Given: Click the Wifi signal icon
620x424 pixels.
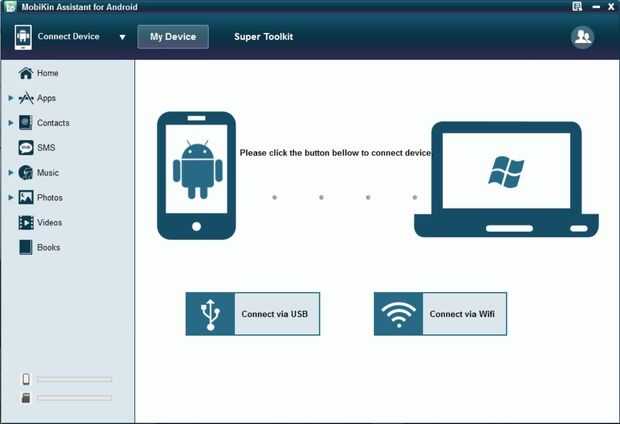Looking at the screenshot, I should (399, 314).
